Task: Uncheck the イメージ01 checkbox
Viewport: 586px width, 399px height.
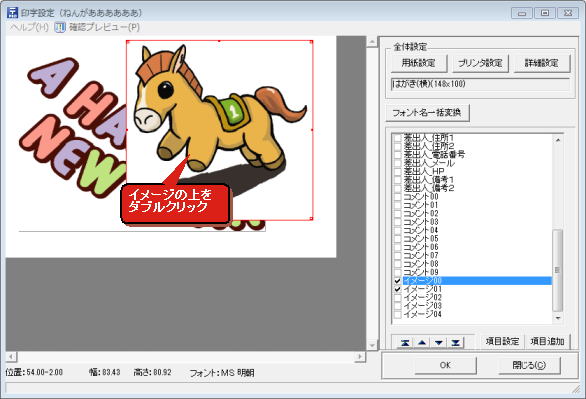Action: tap(397, 289)
